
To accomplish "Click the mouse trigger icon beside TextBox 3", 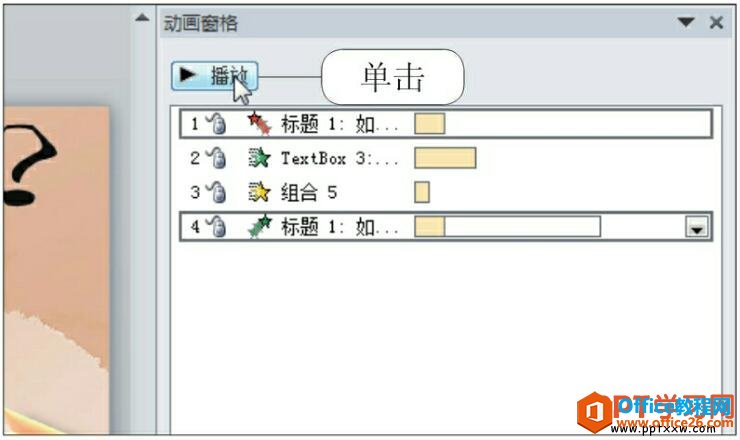I will coord(216,158).
